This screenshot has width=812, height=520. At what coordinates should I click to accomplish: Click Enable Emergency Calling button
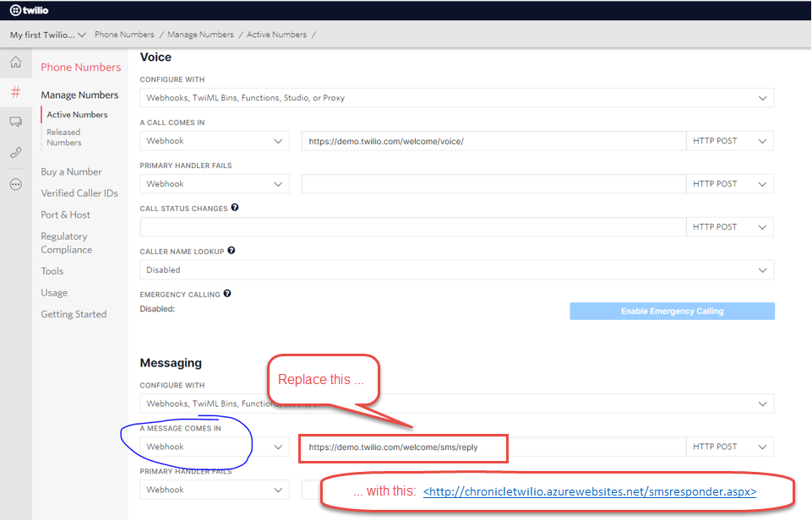click(x=673, y=311)
